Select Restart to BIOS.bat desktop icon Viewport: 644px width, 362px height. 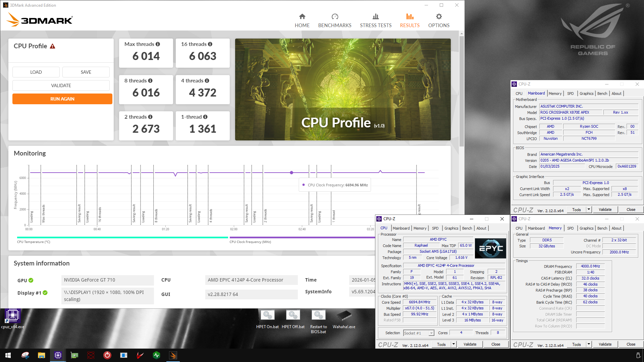pyautogui.click(x=318, y=321)
